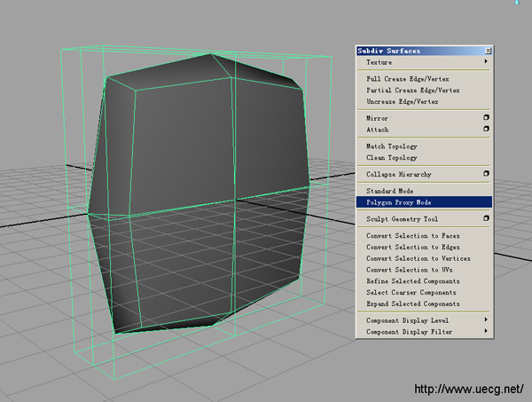Close the Subdiv Surfaces tear-off menu
This screenshot has width=532, height=402.
click(489, 51)
